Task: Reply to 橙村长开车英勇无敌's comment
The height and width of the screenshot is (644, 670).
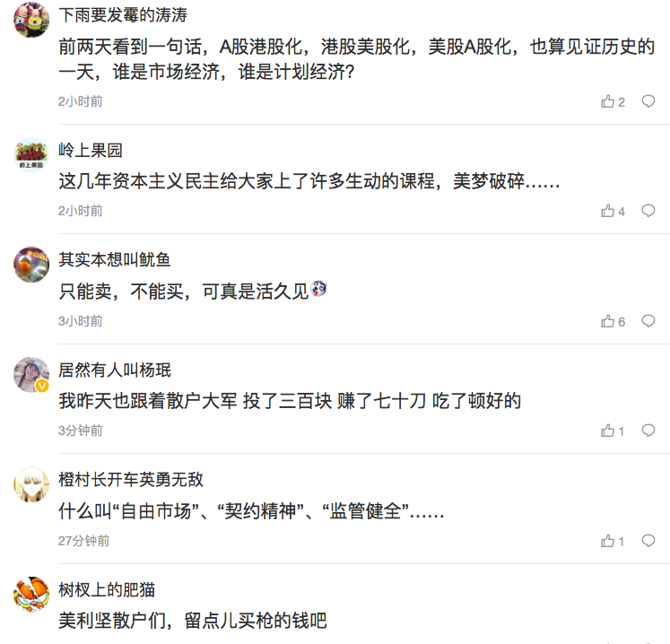Action: [648, 541]
